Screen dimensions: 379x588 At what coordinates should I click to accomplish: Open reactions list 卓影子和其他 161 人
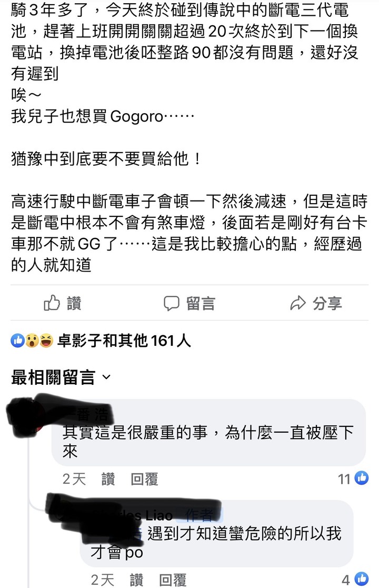pyautogui.click(x=124, y=341)
